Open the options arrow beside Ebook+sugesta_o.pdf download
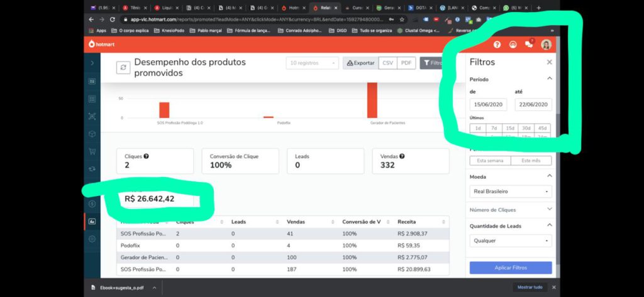 [x=155, y=288]
